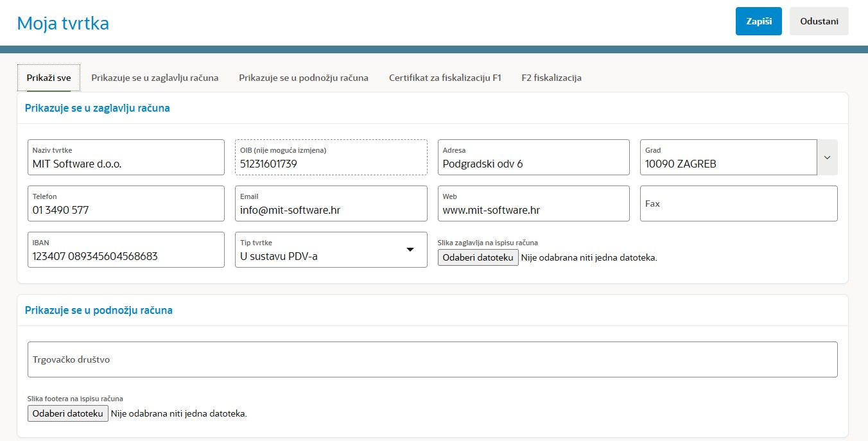Open the Tip tvrtke dropdown
The image size is (868, 441).
point(331,250)
